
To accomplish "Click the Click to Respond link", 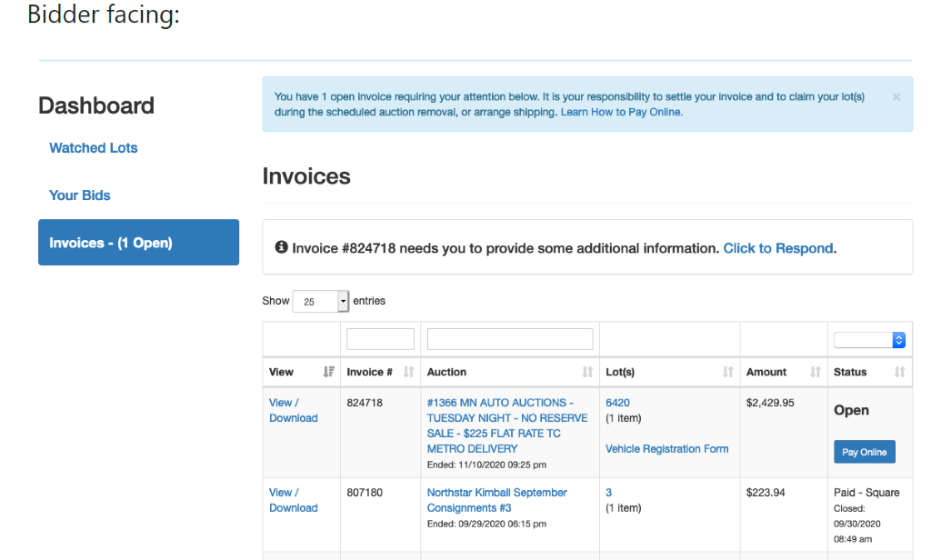I will (x=778, y=248).
